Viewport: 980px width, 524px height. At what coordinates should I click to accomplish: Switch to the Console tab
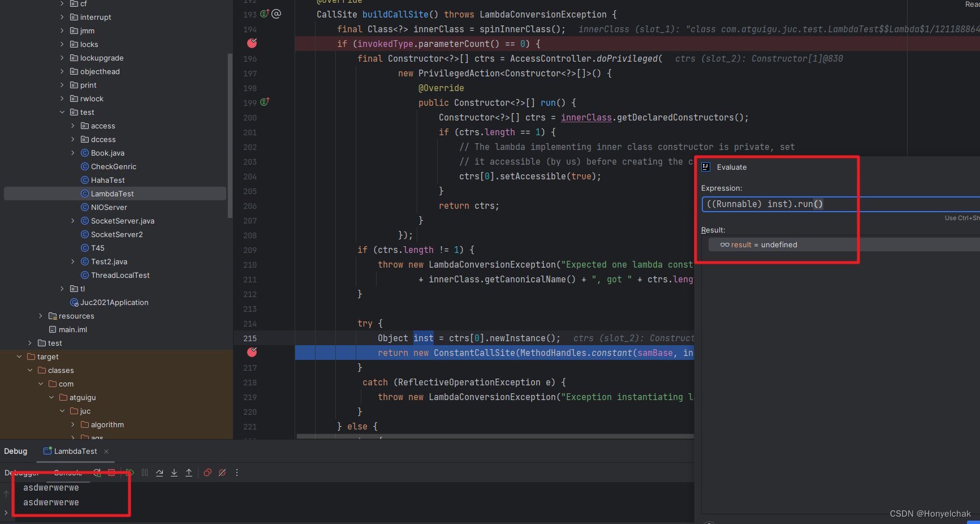pos(68,473)
